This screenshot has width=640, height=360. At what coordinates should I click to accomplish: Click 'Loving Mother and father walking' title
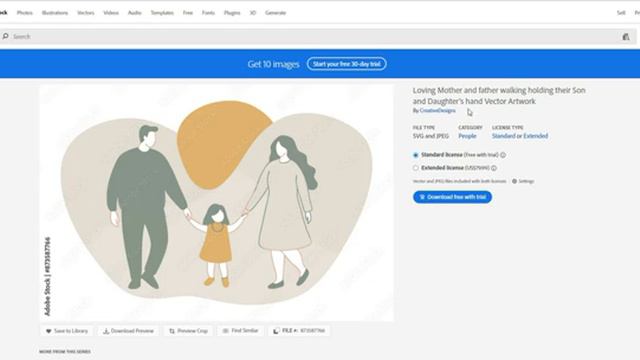click(499, 96)
